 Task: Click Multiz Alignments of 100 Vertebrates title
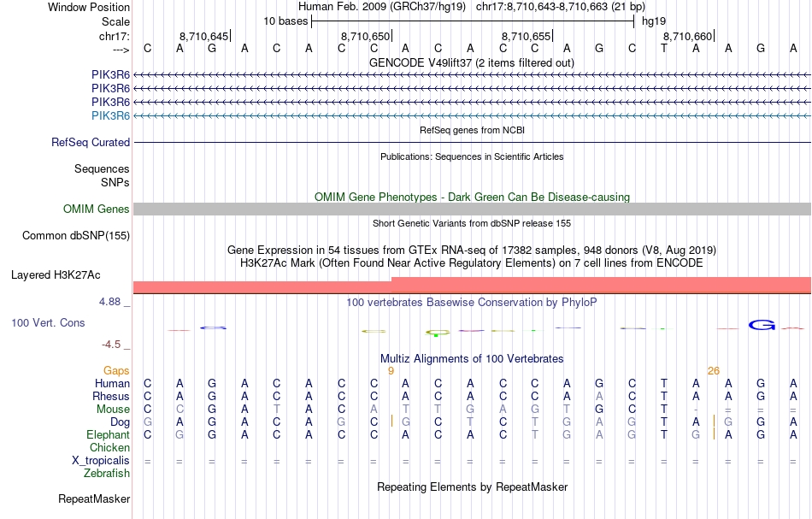click(x=472, y=358)
